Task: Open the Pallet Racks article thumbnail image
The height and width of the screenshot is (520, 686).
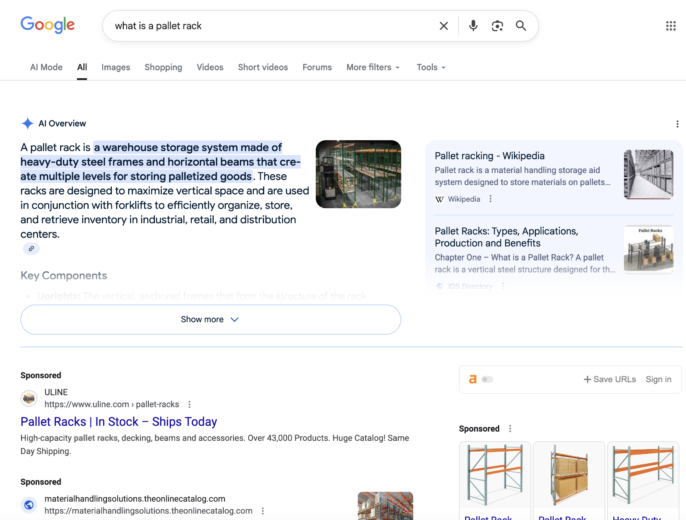Action: point(648,249)
